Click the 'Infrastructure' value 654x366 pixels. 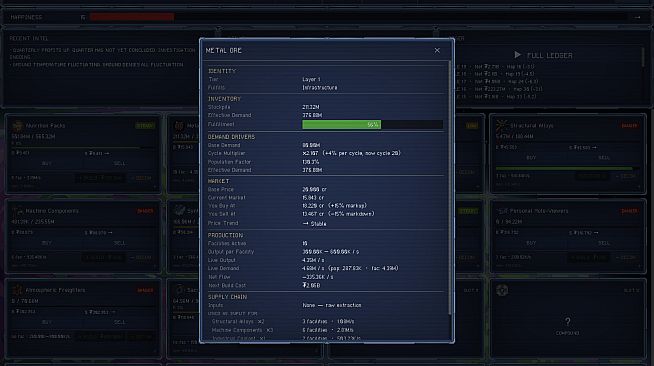coord(320,88)
